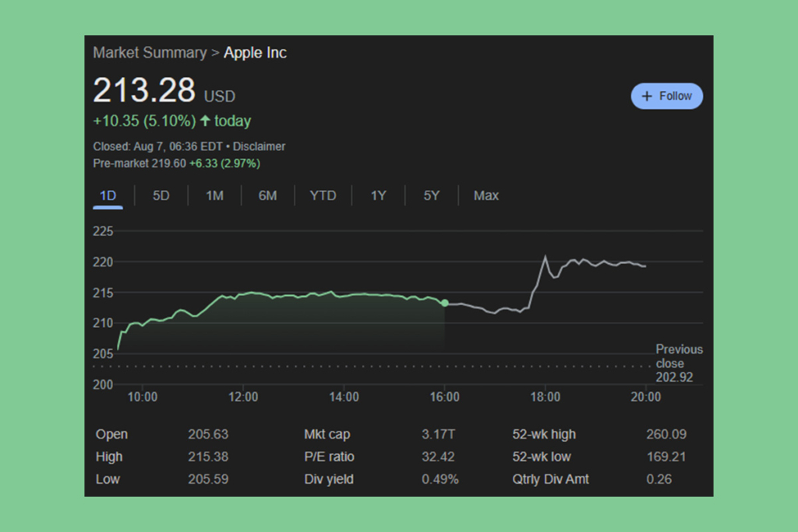Click the green up arrow icon

pyautogui.click(x=205, y=121)
